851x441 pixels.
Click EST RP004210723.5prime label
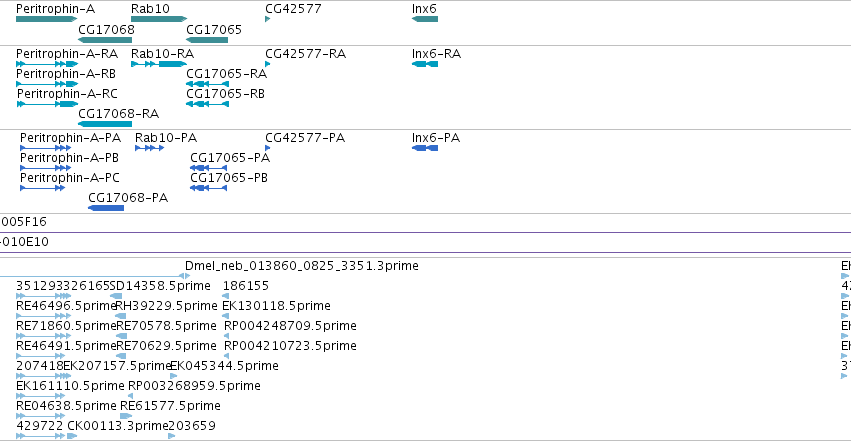pos(290,346)
